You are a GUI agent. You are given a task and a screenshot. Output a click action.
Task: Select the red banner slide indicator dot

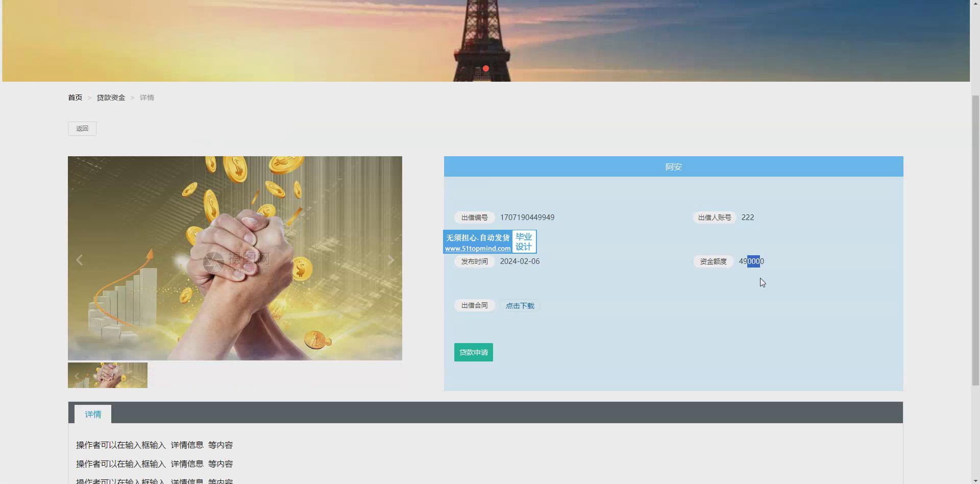tap(486, 68)
